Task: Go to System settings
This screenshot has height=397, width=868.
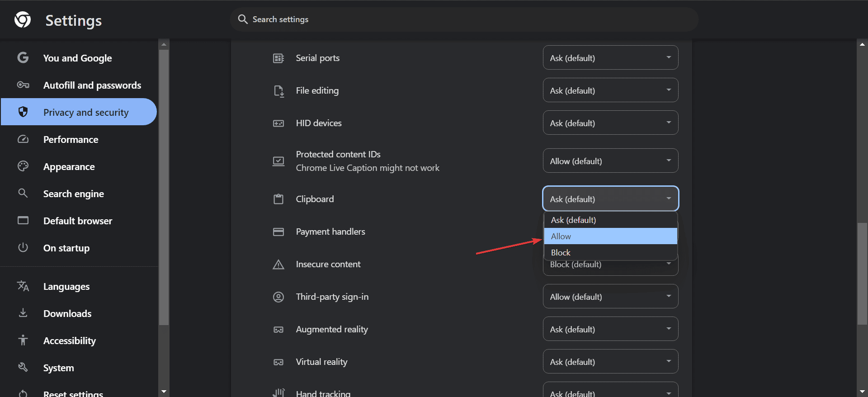Action: tap(79, 368)
